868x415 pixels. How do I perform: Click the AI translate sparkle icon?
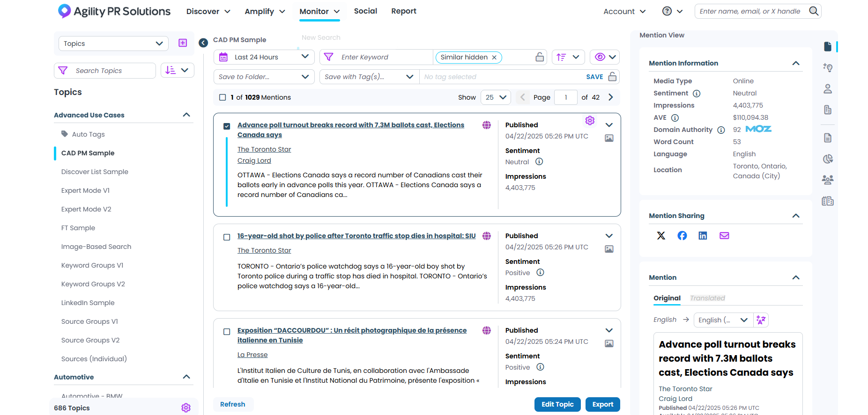pyautogui.click(x=761, y=320)
